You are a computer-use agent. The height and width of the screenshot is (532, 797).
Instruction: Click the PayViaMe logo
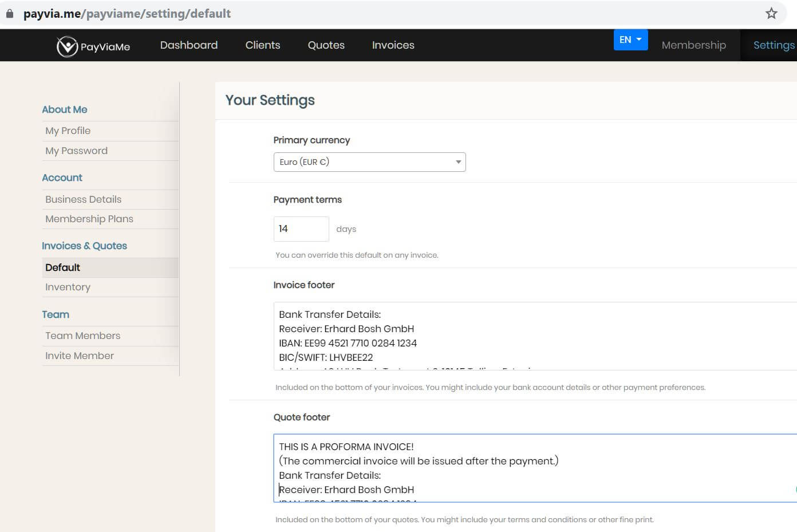click(93, 46)
